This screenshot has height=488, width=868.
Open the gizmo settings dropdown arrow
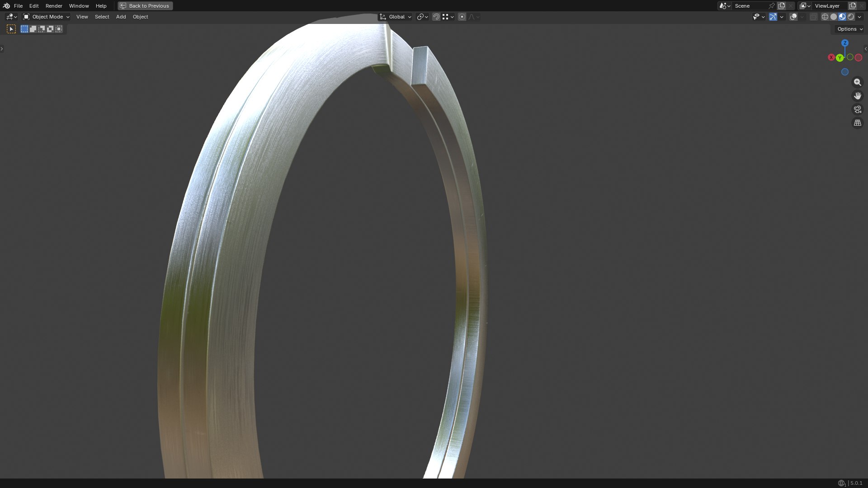click(x=782, y=17)
